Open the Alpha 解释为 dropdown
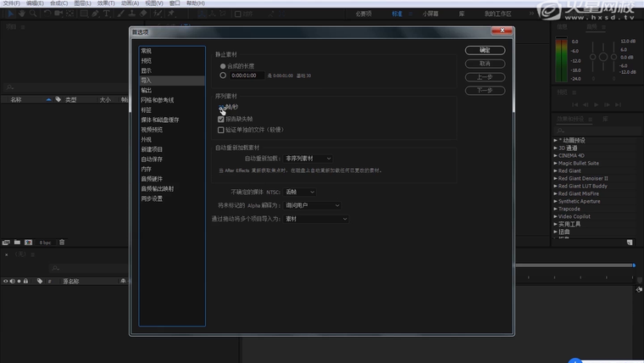The height and width of the screenshot is (363, 644). pos(313,205)
